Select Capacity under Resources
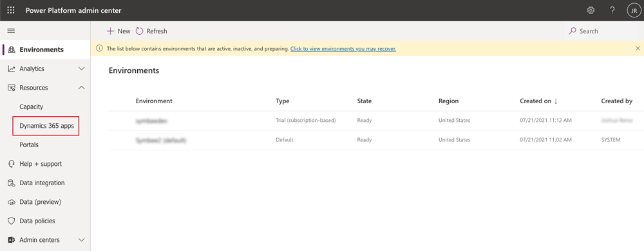The width and height of the screenshot is (644, 251). (x=31, y=106)
